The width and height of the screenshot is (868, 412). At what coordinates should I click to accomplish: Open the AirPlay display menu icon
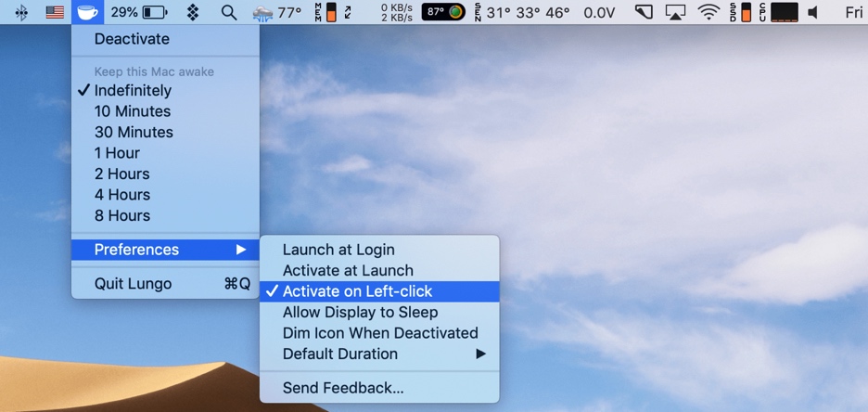[675, 12]
